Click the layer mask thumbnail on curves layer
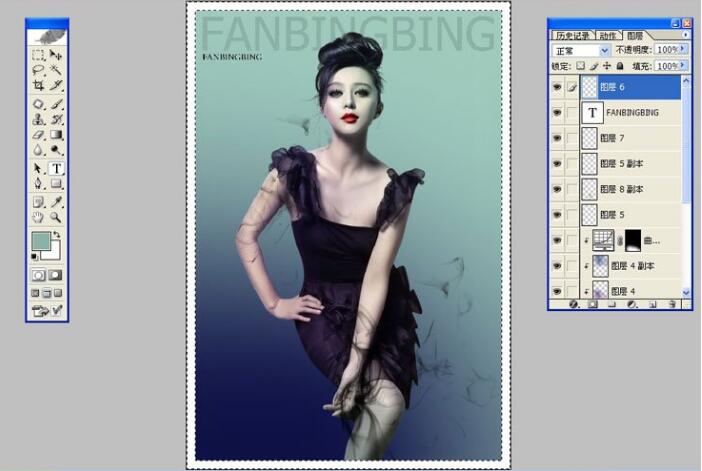 pyautogui.click(x=633, y=240)
